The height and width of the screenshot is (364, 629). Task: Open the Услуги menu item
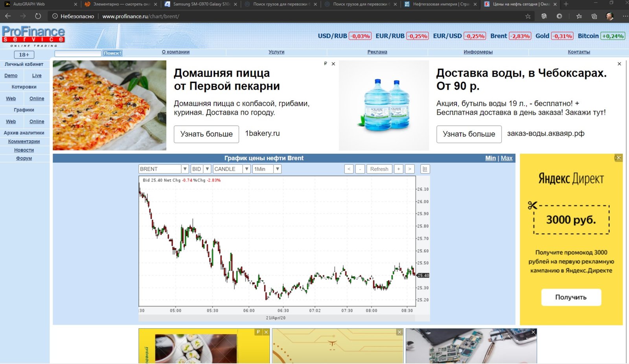coord(276,52)
